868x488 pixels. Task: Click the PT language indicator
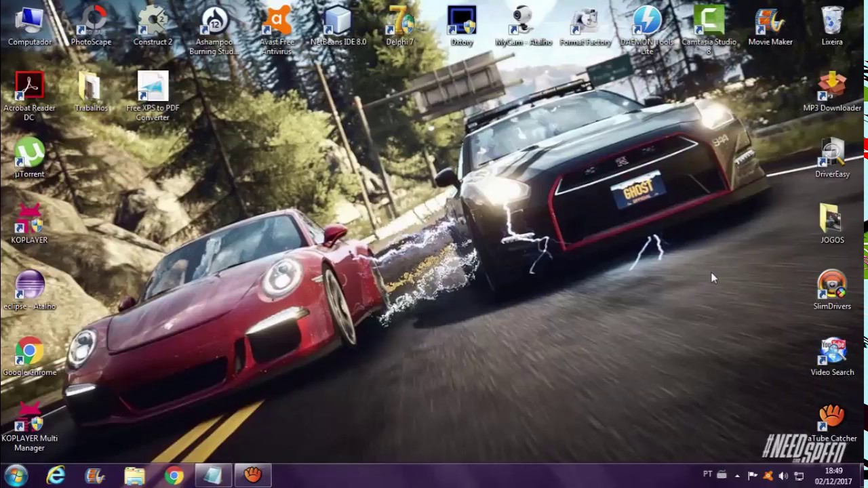coord(707,474)
